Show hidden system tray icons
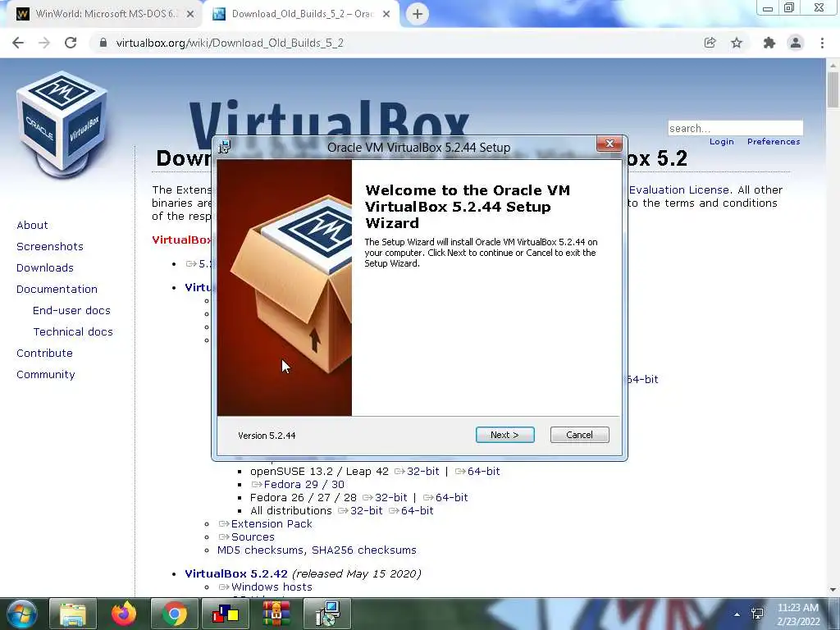840x630 pixels. 737,614
